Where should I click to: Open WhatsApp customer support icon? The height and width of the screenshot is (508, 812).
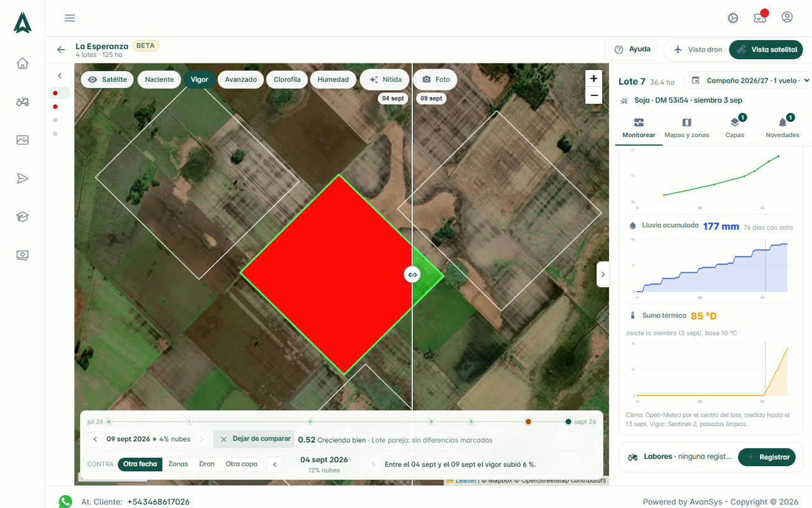[x=65, y=502]
